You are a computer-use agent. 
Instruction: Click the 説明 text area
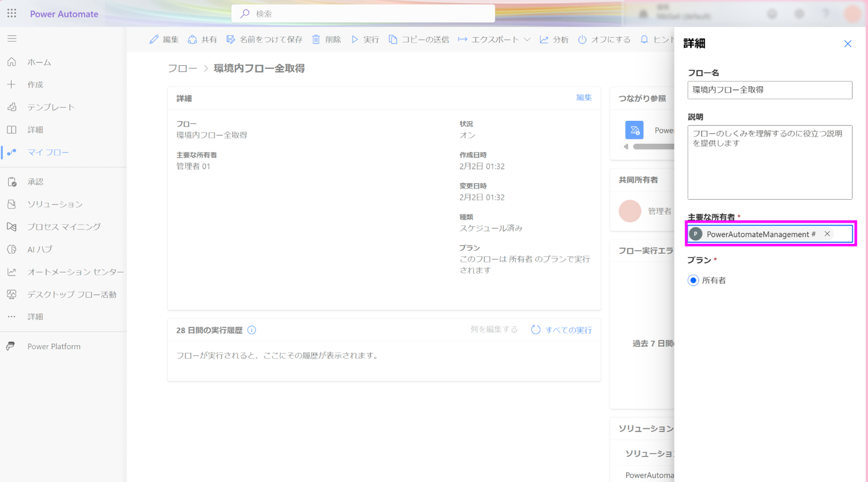click(770, 163)
